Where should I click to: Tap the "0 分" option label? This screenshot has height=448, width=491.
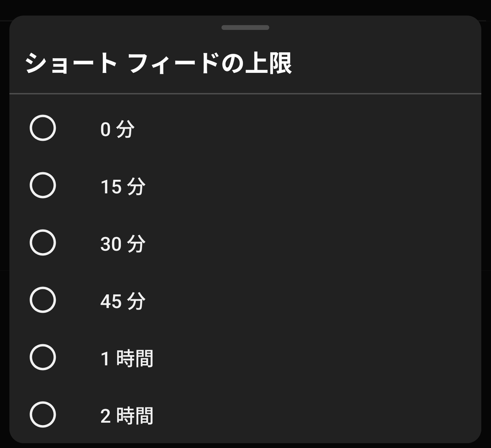pyautogui.click(x=117, y=129)
